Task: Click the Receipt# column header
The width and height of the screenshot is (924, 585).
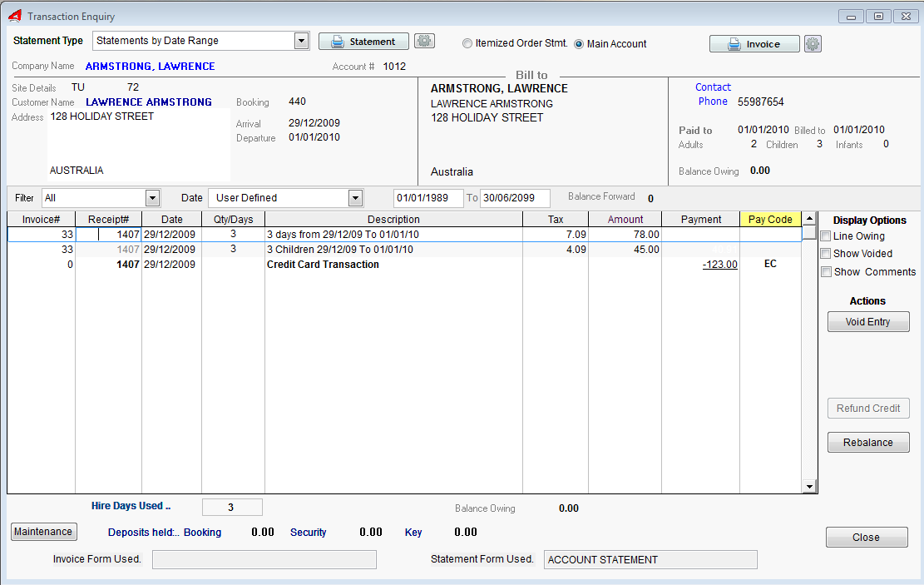Action: click(x=108, y=220)
